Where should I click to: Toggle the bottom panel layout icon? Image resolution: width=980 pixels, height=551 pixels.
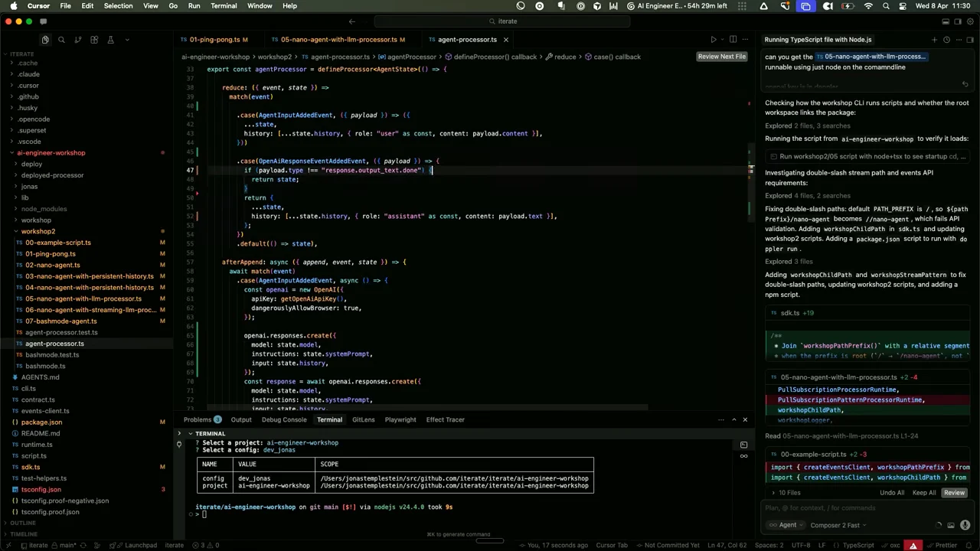[x=946, y=21]
